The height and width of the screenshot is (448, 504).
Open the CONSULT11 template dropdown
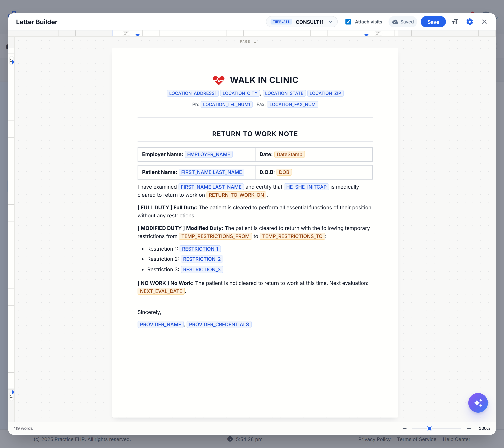tap(302, 22)
